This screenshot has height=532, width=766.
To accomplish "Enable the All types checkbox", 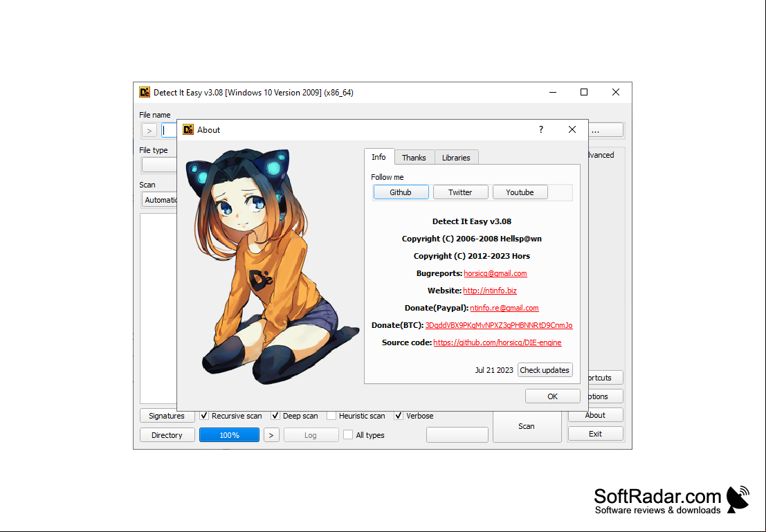I will pyautogui.click(x=348, y=434).
